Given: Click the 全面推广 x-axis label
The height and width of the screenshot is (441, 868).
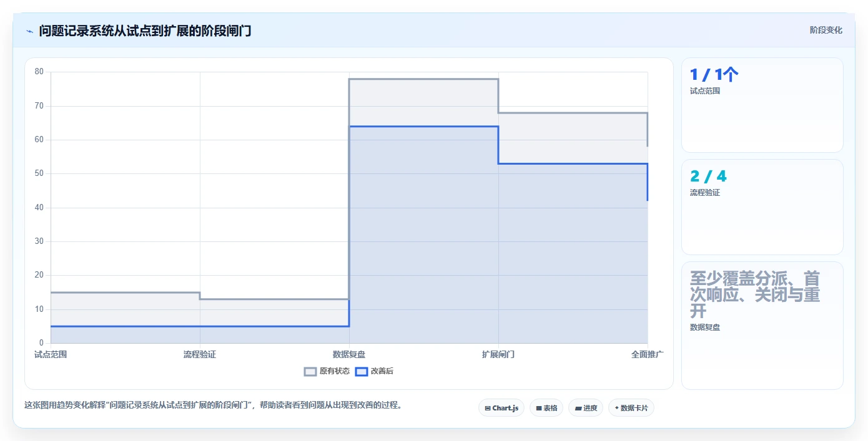Looking at the screenshot, I should click(648, 354).
